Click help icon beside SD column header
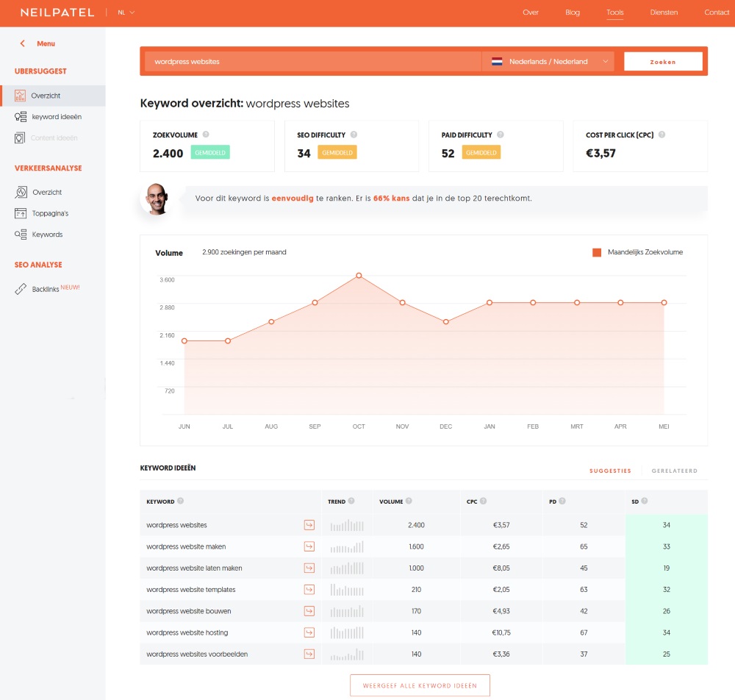735x700 pixels. [x=645, y=501]
